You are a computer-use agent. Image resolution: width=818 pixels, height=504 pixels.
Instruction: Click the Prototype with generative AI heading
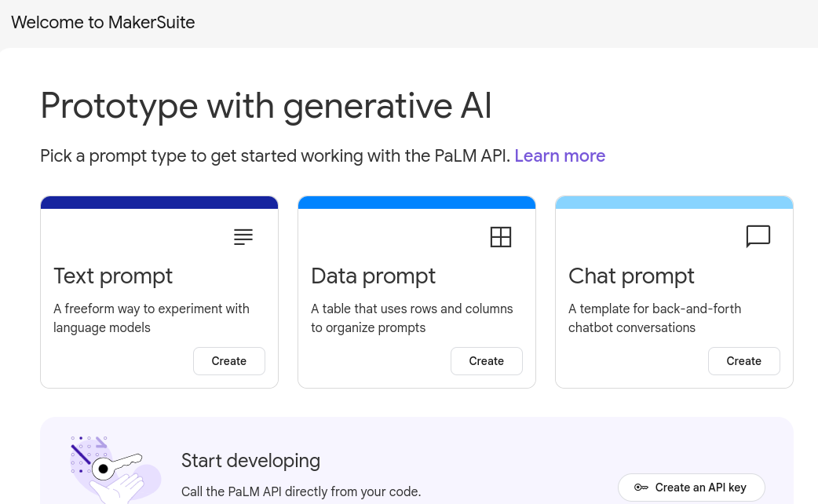tap(266, 107)
